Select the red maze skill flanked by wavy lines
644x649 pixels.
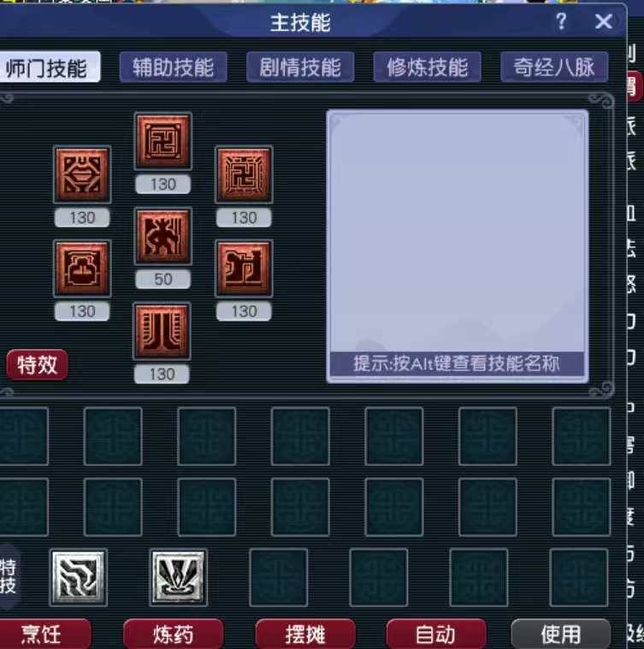click(x=244, y=174)
